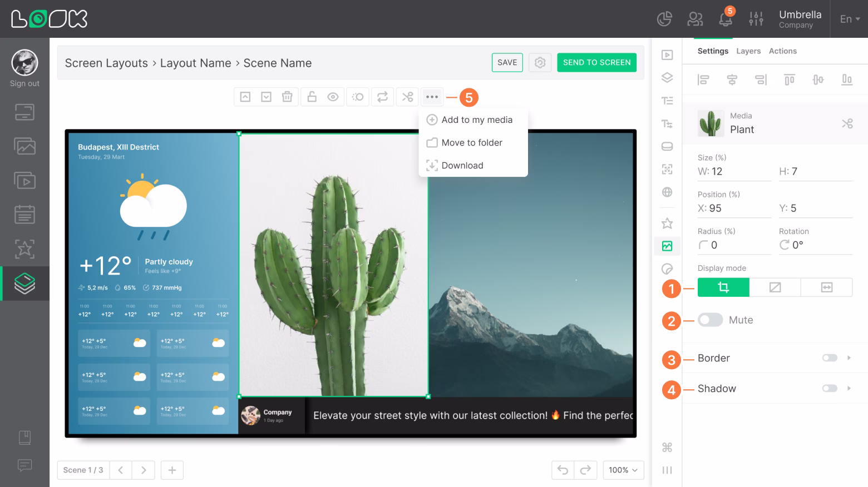Align vertical middle icon
The image size is (868, 487).
coord(818,79)
